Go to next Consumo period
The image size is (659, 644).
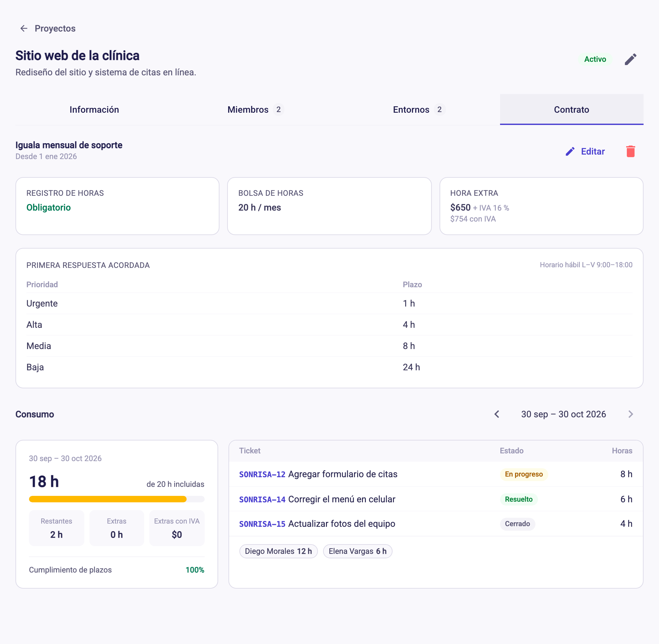[x=630, y=414]
